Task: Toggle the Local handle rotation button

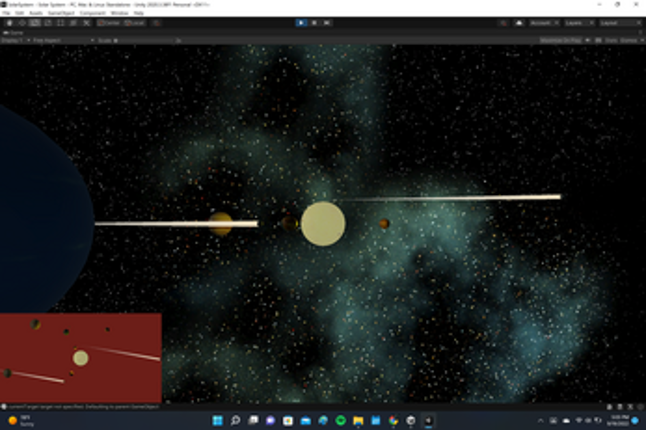Action: 135,23
